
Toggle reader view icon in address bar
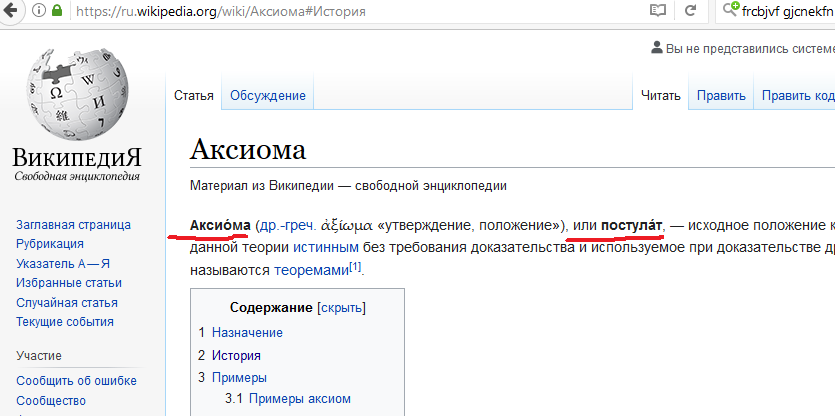pos(656,12)
